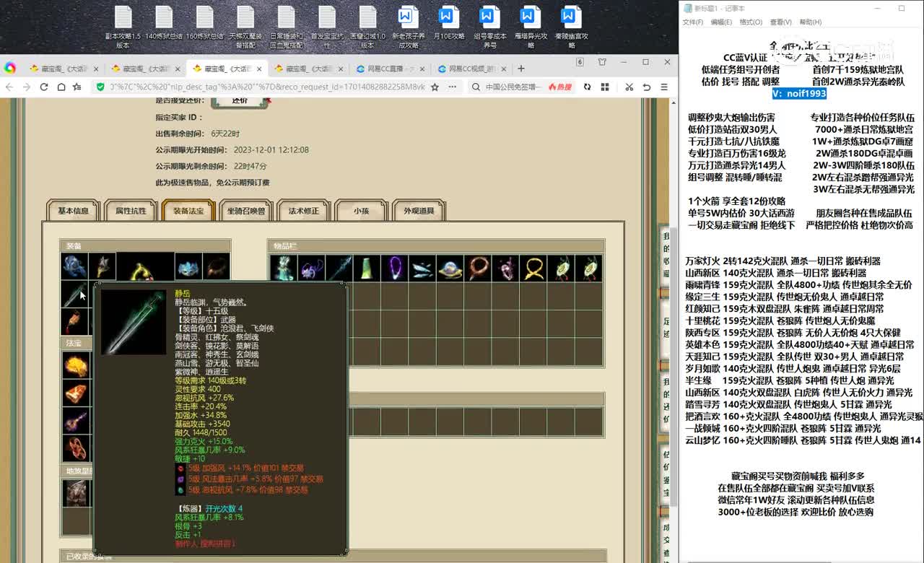Switch to the 坐骑召唤兽 tab
This screenshot has width=924, height=563.
(x=246, y=211)
